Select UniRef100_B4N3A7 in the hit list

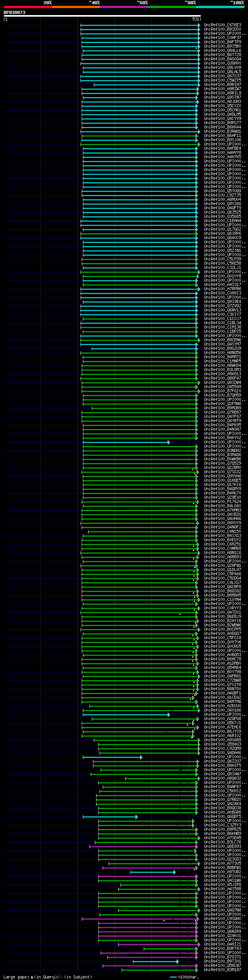pyautogui.click(x=222, y=429)
